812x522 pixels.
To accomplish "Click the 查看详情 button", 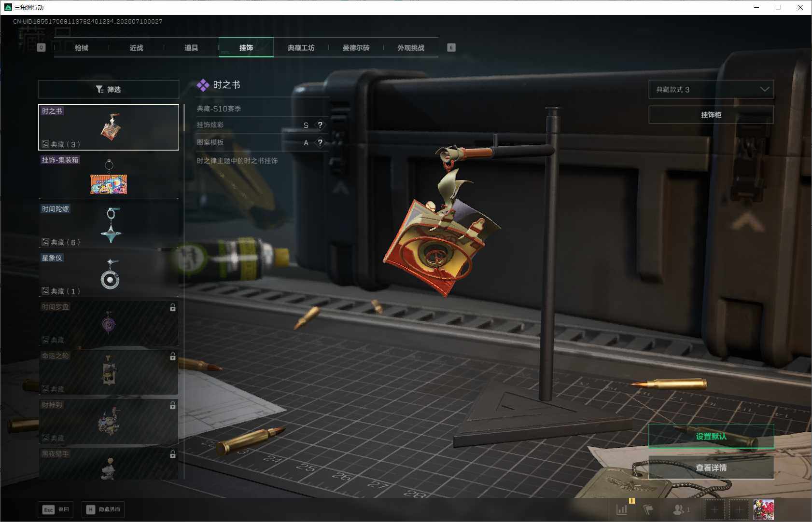I will 711,467.
